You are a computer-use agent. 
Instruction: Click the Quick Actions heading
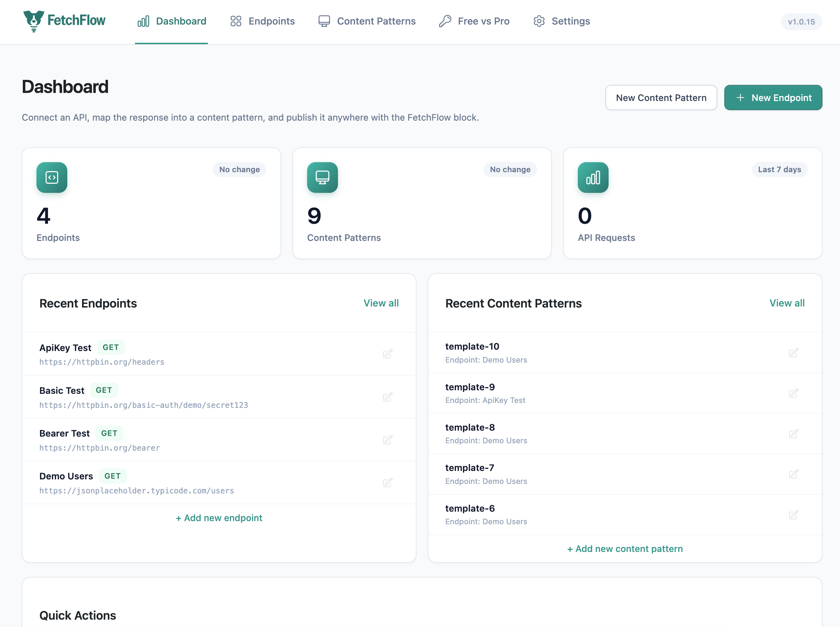click(78, 616)
